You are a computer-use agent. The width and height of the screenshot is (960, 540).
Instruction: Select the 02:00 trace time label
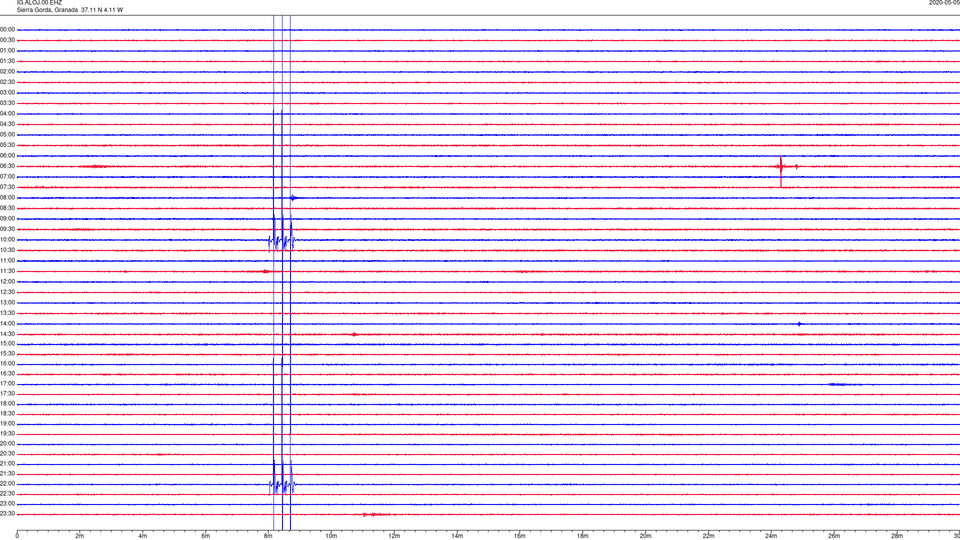point(7,72)
